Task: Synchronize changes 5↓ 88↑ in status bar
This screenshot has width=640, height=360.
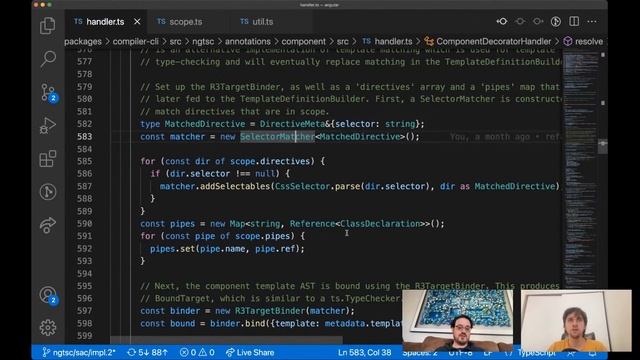Action: point(147,352)
